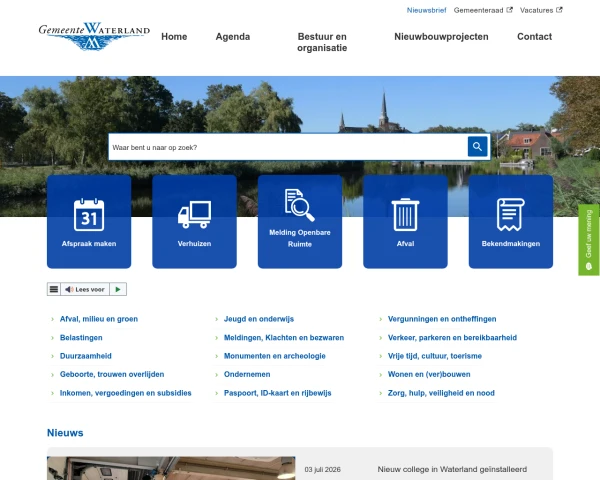Start the Lees voor play button
600x480 pixels.
pos(118,289)
